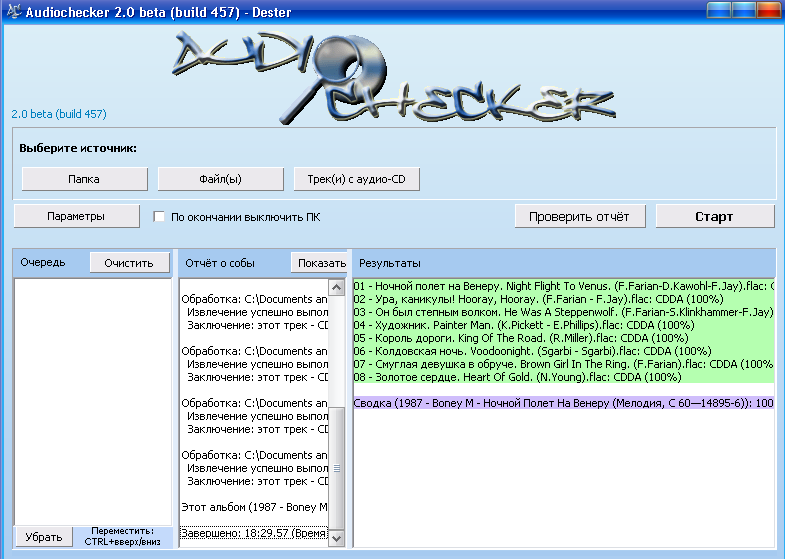The width and height of the screenshot is (785, 559).
Task: Choose Файл(ы) as the source
Action: 220,179
